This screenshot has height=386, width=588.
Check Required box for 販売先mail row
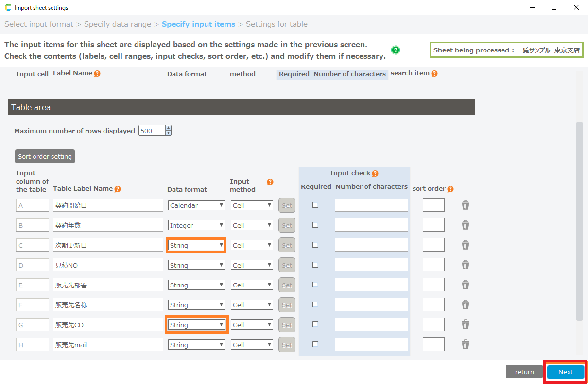coord(315,344)
